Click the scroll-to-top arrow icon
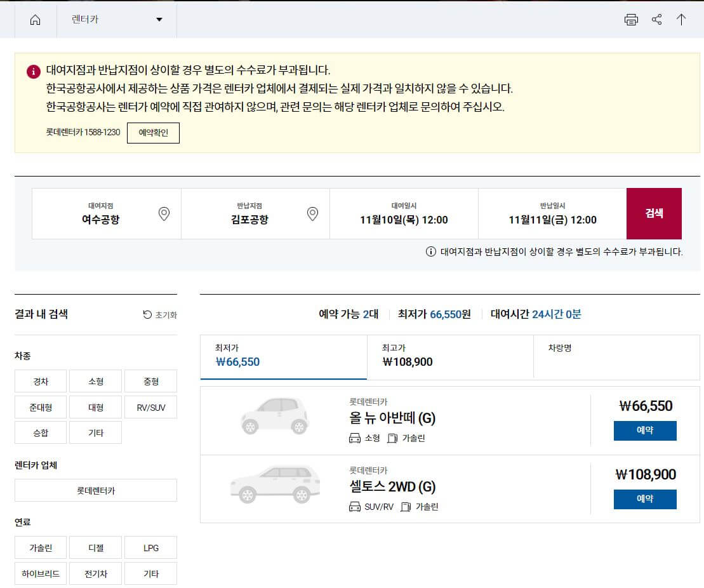Screen dimensions: 704x588 coord(682,20)
